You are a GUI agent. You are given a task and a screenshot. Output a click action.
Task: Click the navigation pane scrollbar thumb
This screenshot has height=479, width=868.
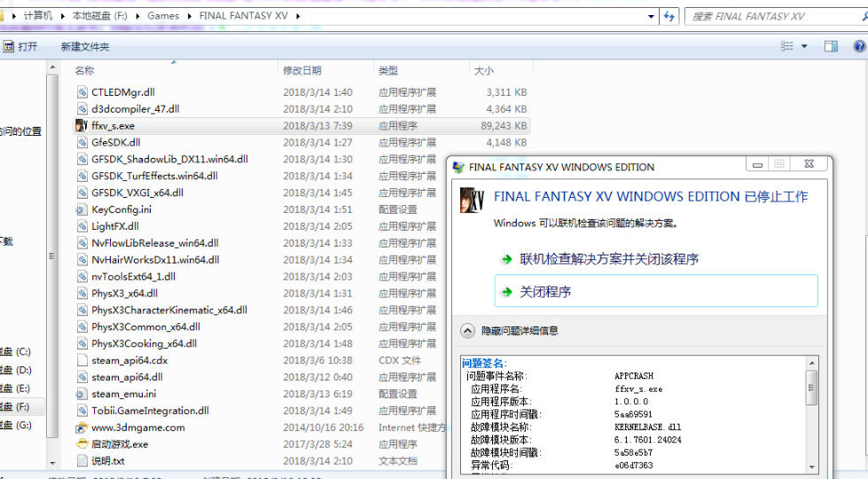pos(52,255)
